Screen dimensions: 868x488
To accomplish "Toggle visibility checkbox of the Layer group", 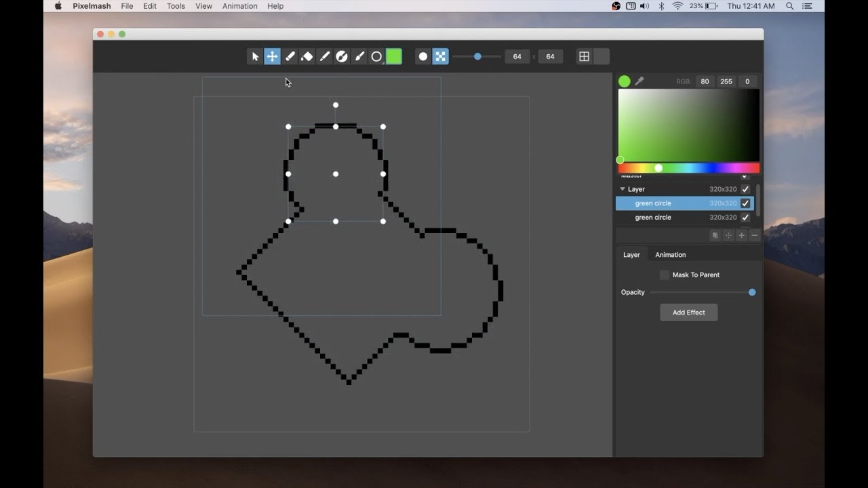I will pos(745,189).
